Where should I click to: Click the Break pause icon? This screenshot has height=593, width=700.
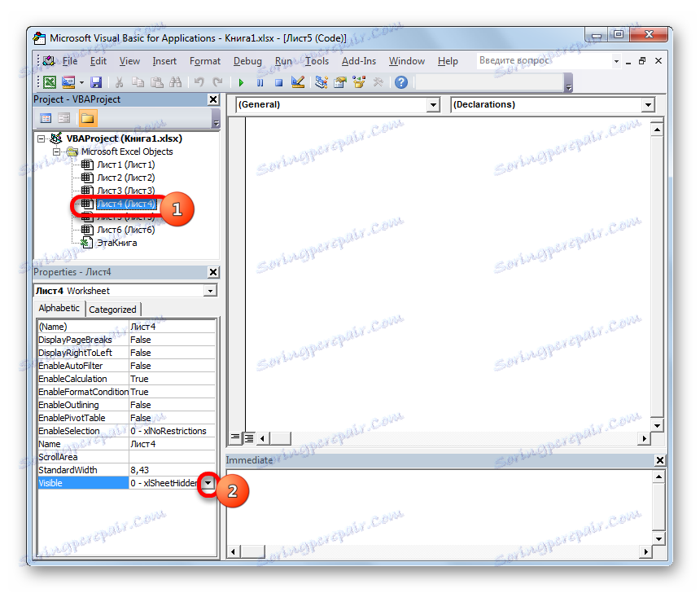(260, 82)
